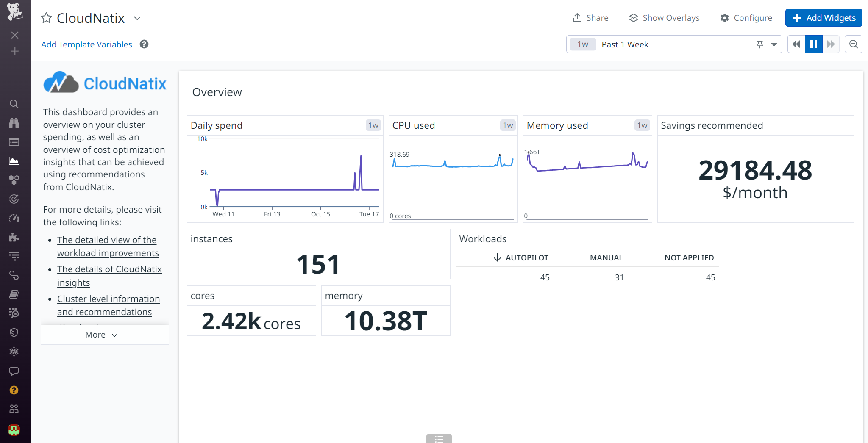Open the Integrations puzzle-piece icon
Viewport: 868px width, 443px height.
pyautogui.click(x=14, y=237)
